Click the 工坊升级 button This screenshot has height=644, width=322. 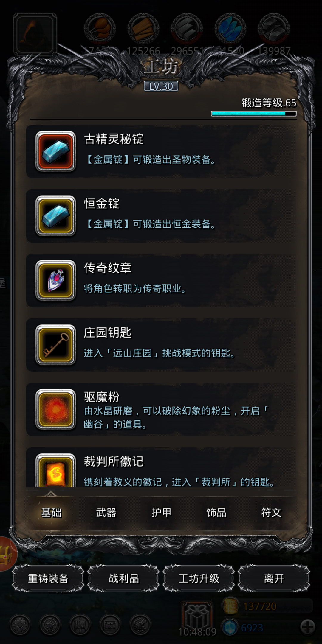point(199,578)
